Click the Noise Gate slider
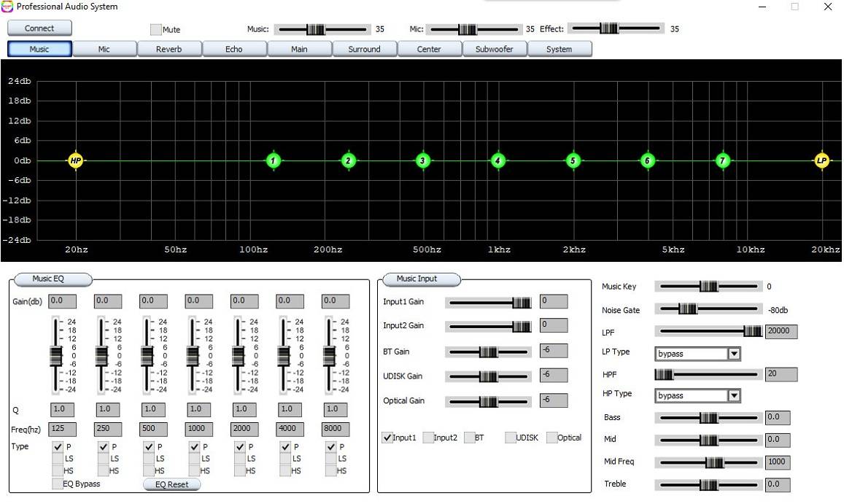Viewport: 844px width, 504px height. pyautogui.click(x=708, y=309)
